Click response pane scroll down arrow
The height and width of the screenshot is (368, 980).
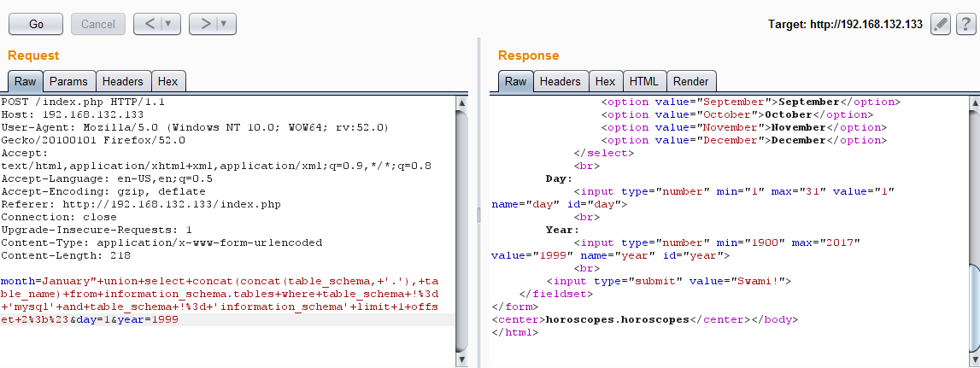pos(974,359)
